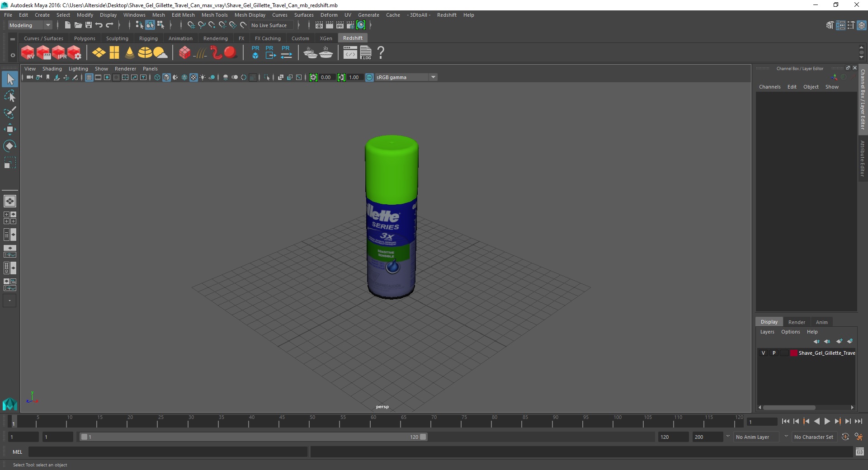This screenshot has width=868, height=470.
Task: Open the shelf options gear menu
Action: tap(13, 55)
